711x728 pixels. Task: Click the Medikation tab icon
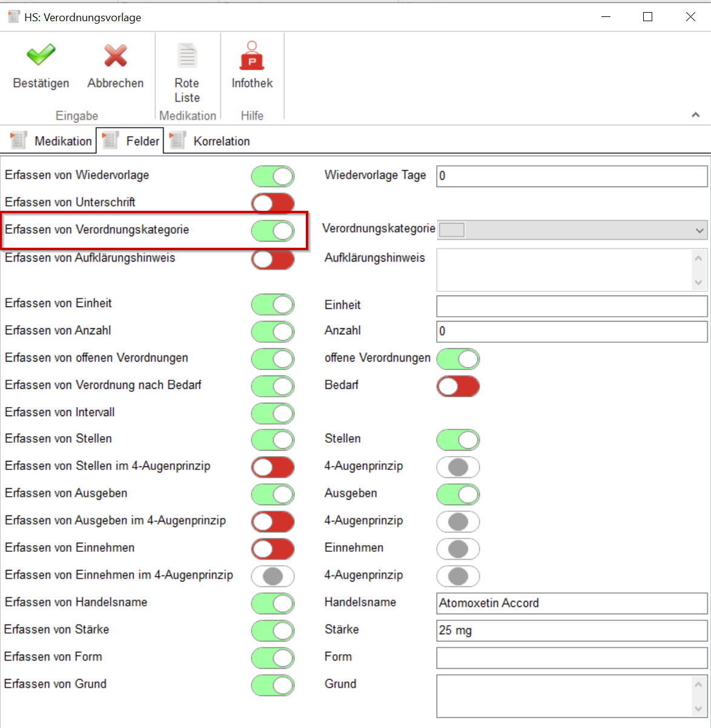[19, 141]
